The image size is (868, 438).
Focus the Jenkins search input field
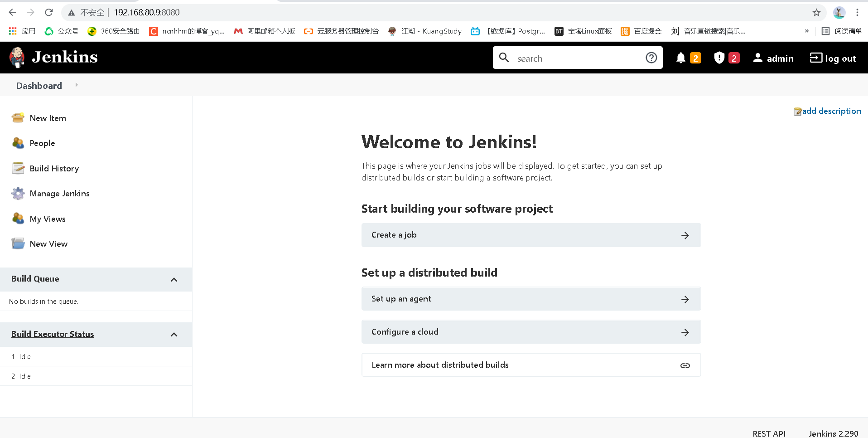[577, 58]
